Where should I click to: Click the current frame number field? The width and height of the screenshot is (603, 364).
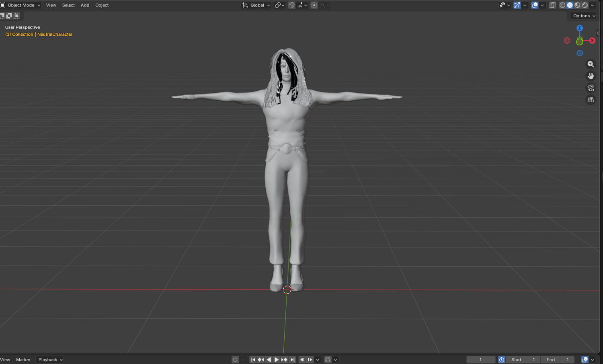[481, 360]
